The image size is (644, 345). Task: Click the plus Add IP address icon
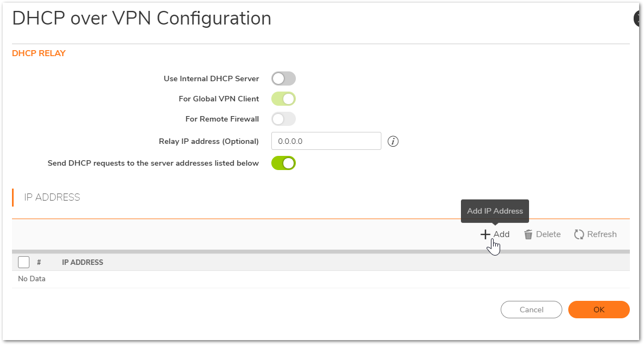(485, 234)
